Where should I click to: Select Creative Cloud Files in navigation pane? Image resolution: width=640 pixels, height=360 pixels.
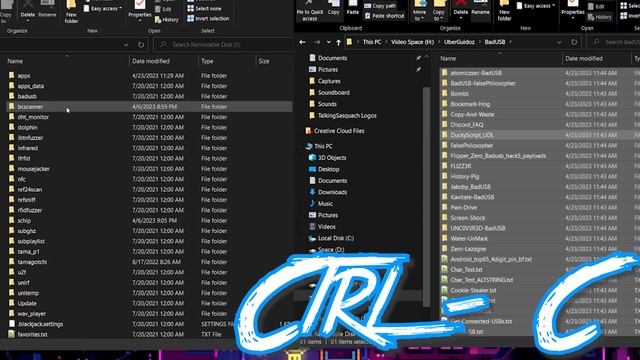click(335, 131)
